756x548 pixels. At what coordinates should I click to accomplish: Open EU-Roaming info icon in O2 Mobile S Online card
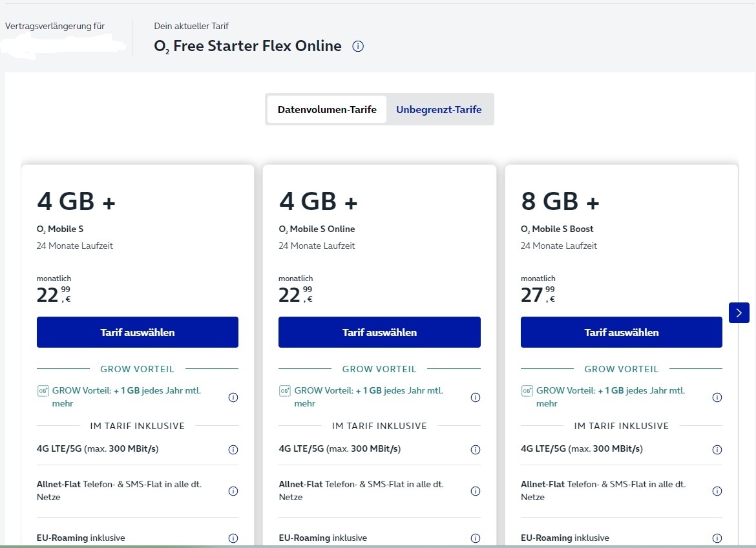click(x=476, y=538)
